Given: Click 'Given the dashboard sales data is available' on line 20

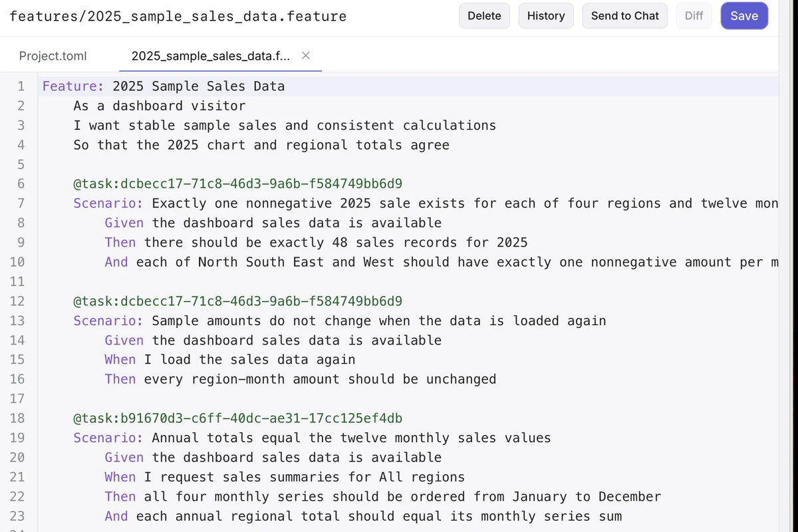Looking at the screenshot, I should (x=273, y=458).
